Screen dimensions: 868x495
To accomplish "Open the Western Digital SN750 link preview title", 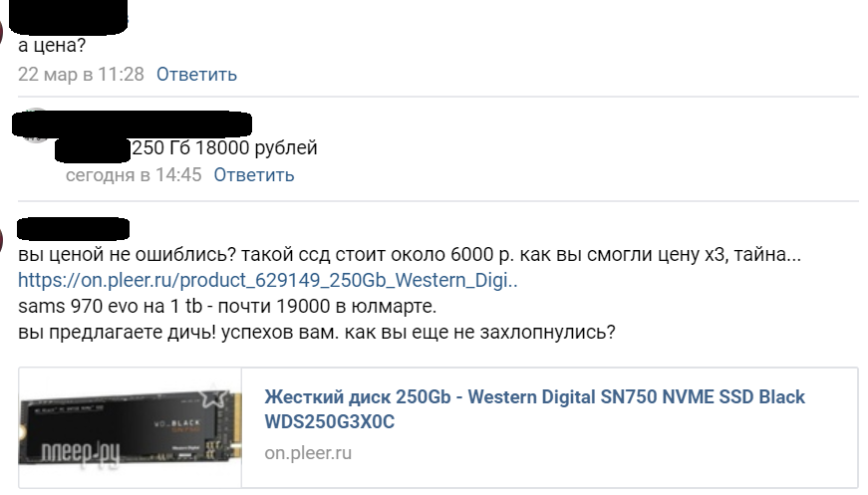I will (534, 408).
